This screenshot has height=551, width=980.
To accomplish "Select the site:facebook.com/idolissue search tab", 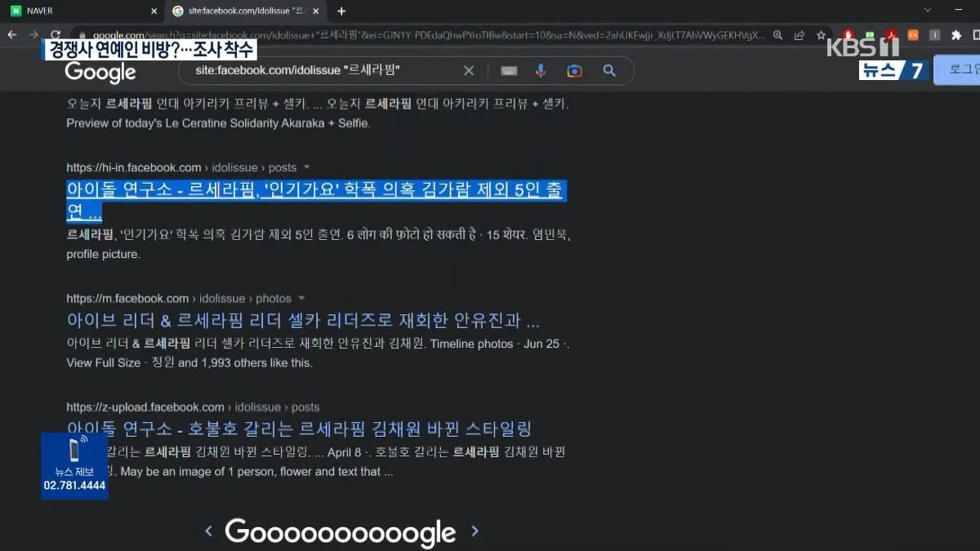I will tap(245, 11).
